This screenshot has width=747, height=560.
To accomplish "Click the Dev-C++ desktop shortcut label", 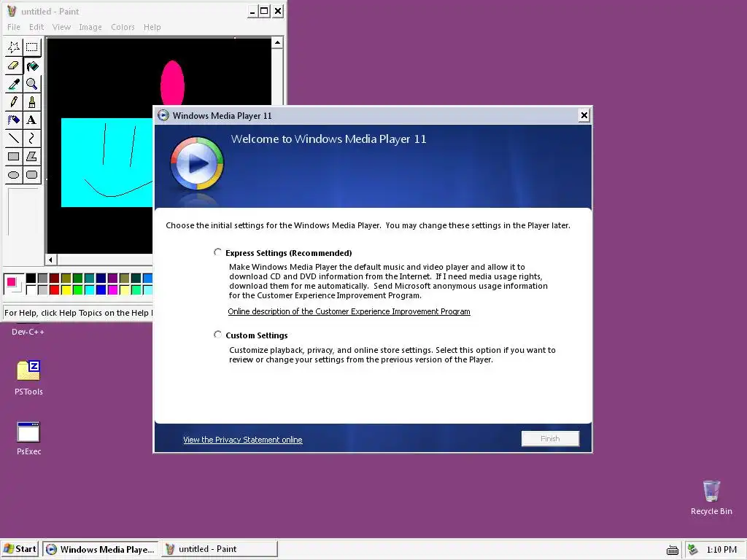I will [28, 332].
